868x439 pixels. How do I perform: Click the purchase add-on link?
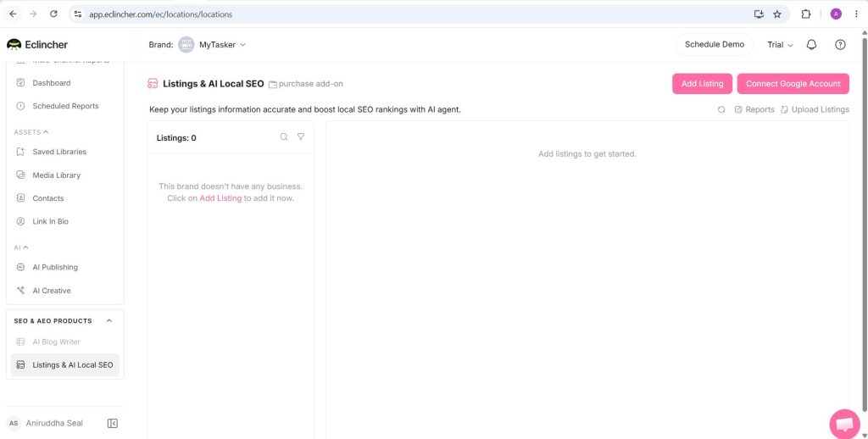(305, 84)
